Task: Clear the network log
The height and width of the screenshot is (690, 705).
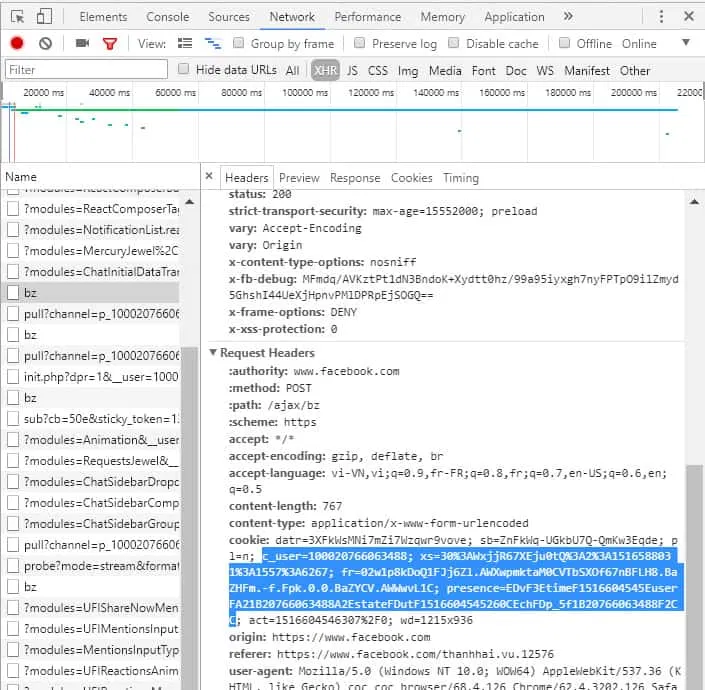Action: [45, 43]
